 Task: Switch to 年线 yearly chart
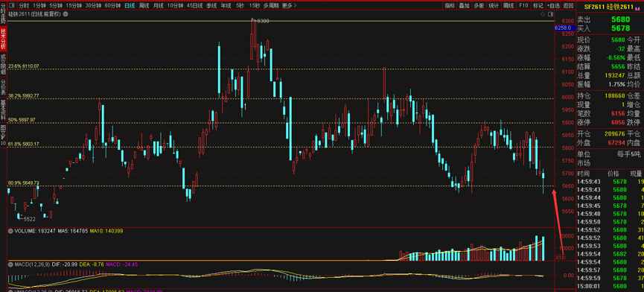pos(226,6)
